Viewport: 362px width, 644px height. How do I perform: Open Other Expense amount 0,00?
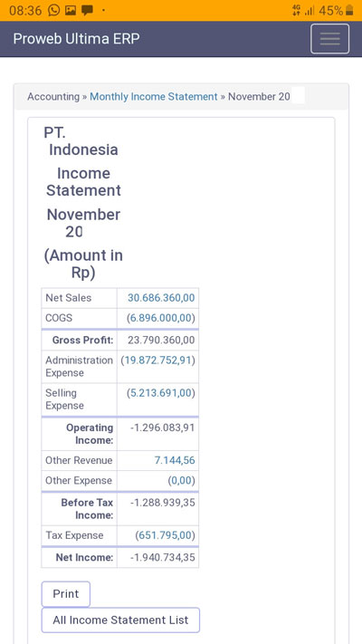point(181,481)
